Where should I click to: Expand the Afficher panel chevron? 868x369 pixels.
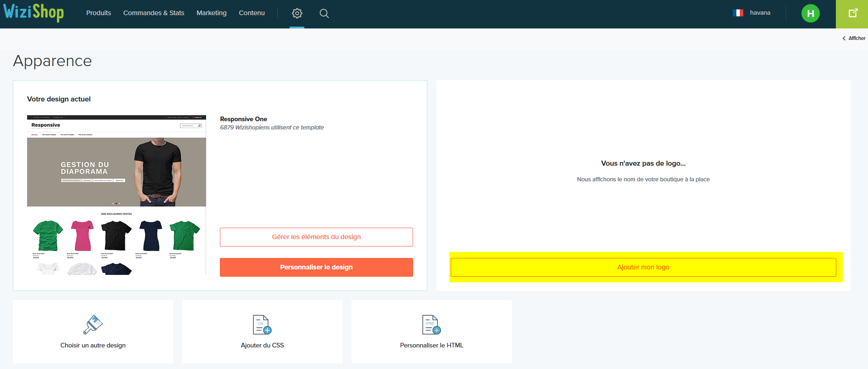pos(844,39)
